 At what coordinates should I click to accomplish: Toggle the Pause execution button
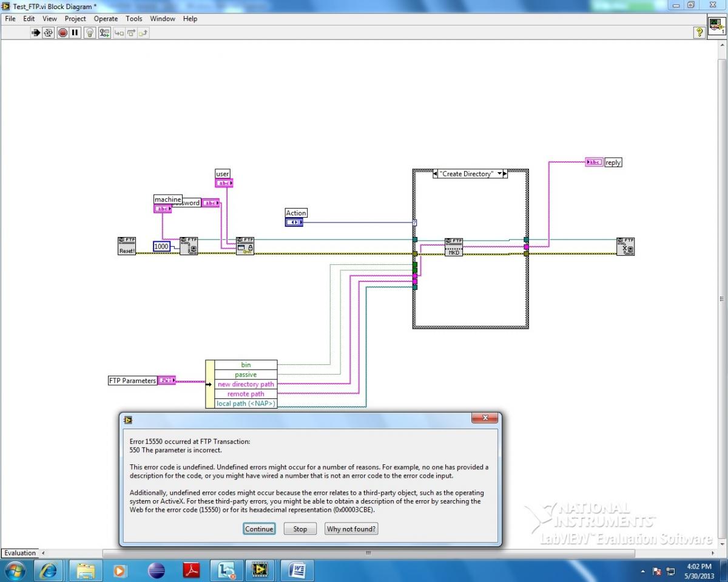point(75,33)
